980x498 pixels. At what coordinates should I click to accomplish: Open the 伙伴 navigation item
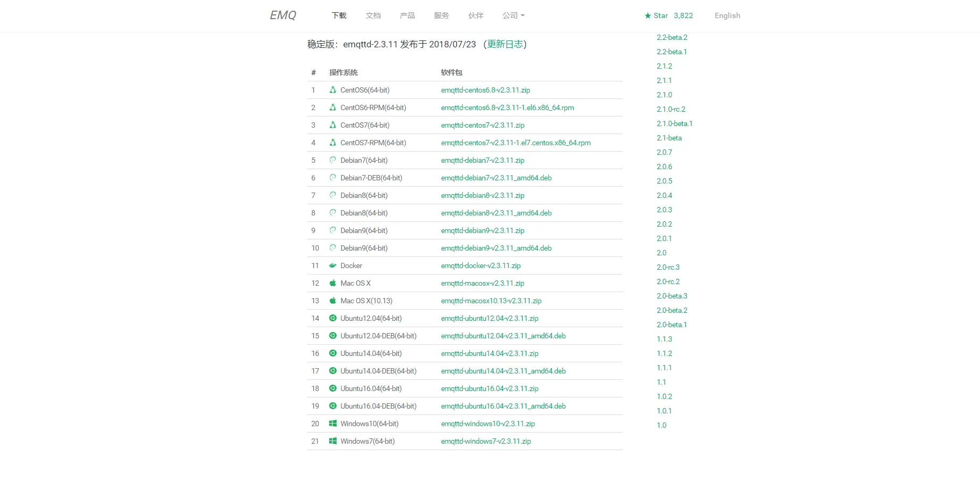pos(476,15)
